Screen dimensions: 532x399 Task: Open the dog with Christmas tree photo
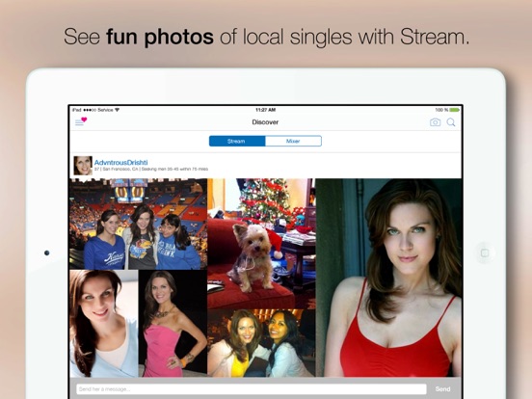click(x=261, y=244)
